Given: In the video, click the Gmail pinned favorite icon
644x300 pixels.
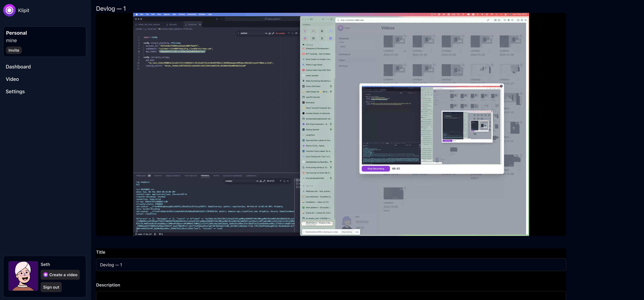Looking at the screenshot, I should point(313,31).
